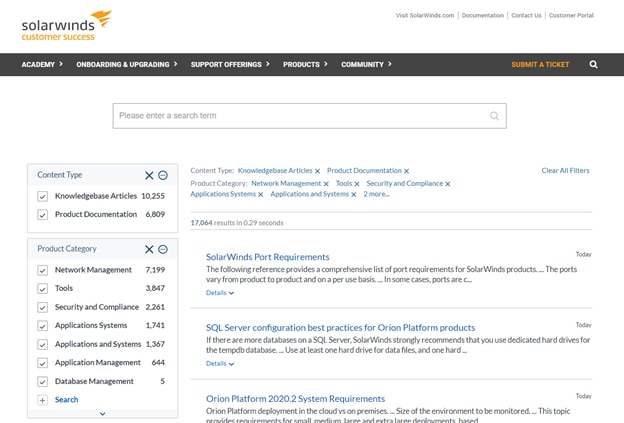Remove the Security and Compliance filter chip
This screenshot has width=624, height=423.
click(448, 184)
